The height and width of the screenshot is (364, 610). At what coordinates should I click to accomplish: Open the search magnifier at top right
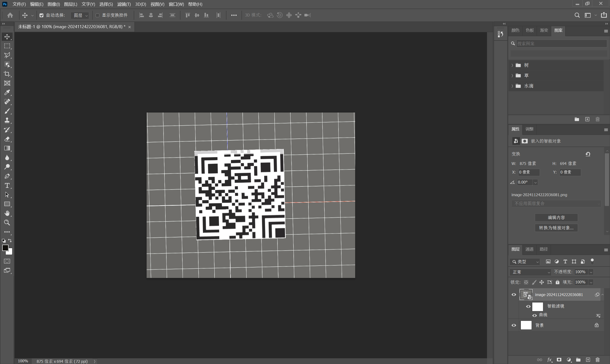point(577,15)
